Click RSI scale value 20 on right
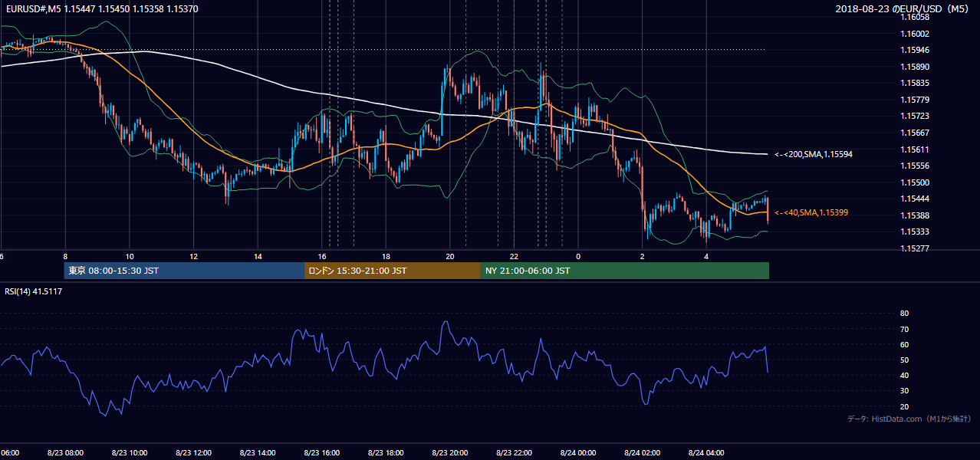 pyautogui.click(x=904, y=406)
